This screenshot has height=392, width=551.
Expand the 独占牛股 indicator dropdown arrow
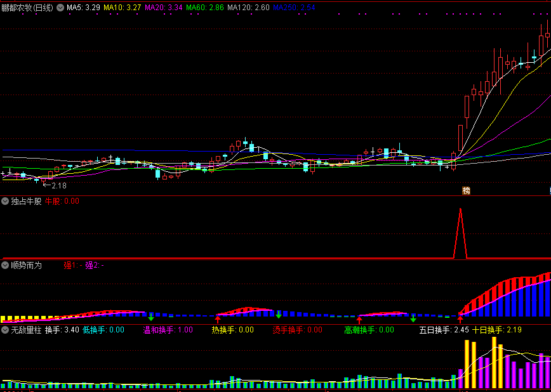[5, 201]
